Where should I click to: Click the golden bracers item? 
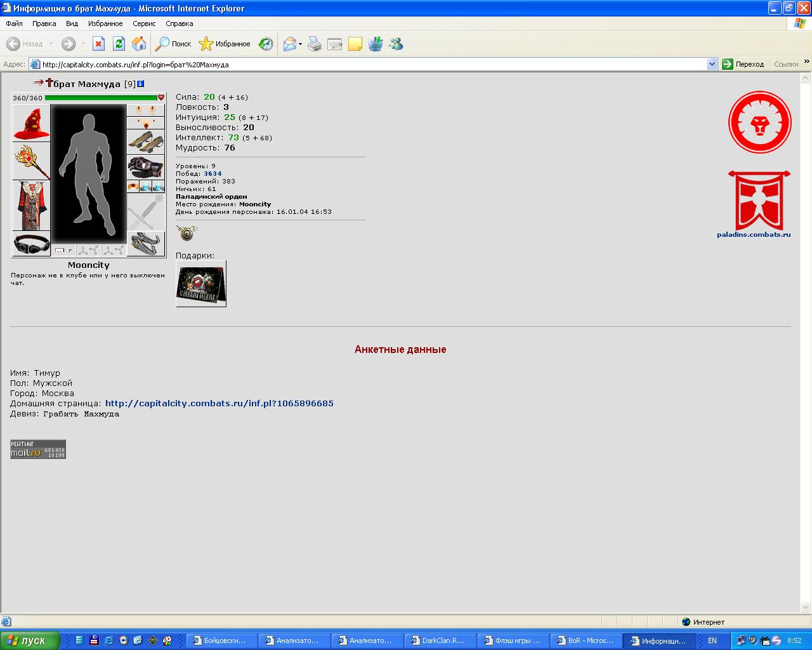click(x=145, y=142)
